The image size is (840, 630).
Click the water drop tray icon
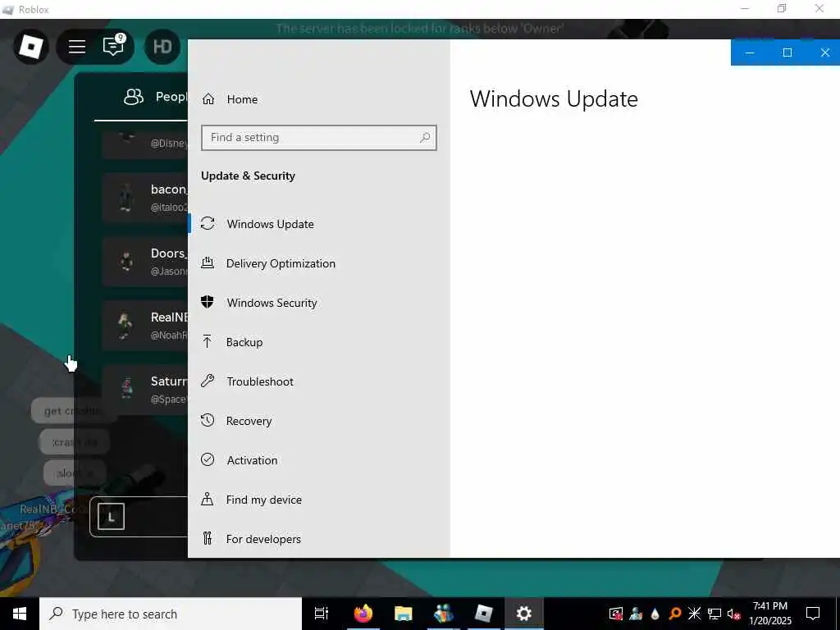(655, 614)
